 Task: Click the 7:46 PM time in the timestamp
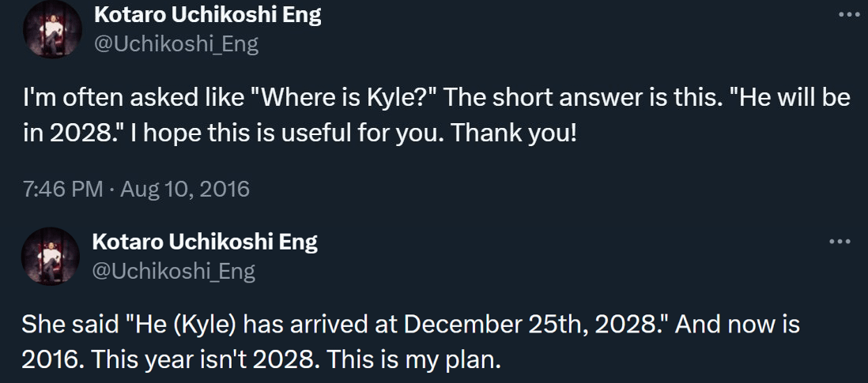(62, 190)
